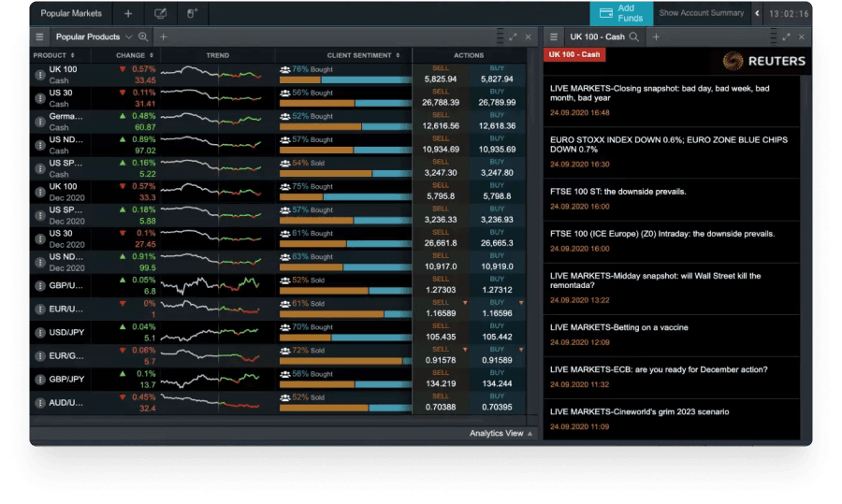Click the magnifier icon beside Popular Products
842x504 pixels.
point(143,36)
